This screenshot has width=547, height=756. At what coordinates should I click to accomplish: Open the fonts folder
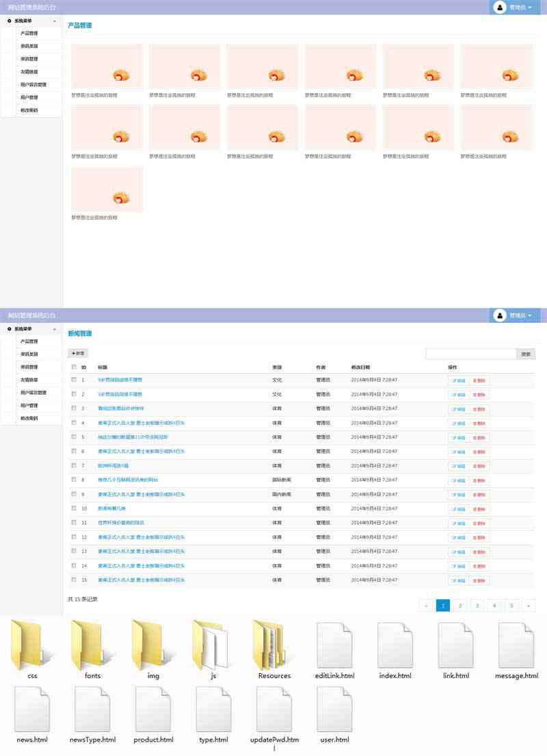pos(92,645)
